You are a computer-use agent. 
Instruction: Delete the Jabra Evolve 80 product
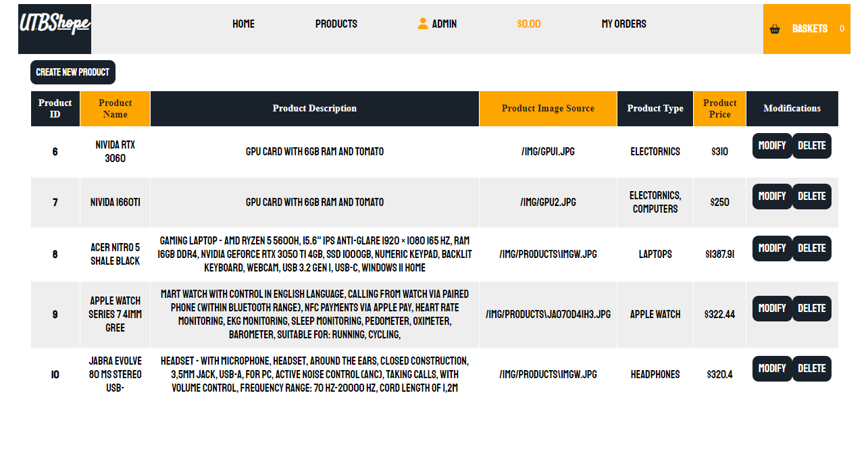click(x=812, y=369)
